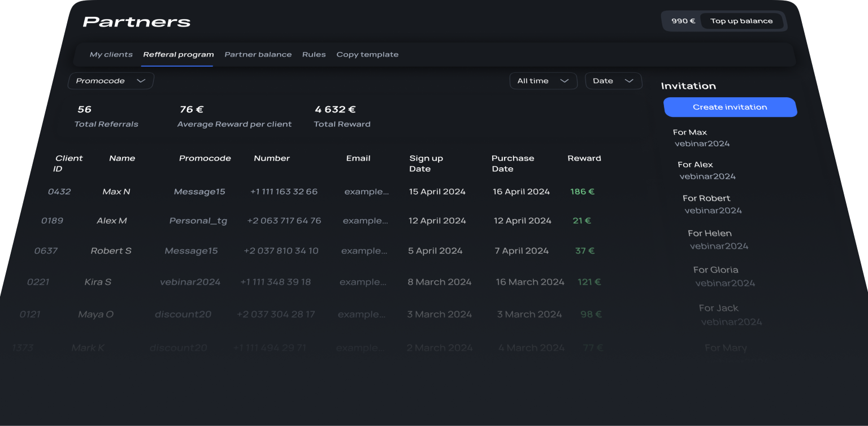Click Maya O promocode discount20
The height and width of the screenshot is (426, 868).
(x=183, y=314)
